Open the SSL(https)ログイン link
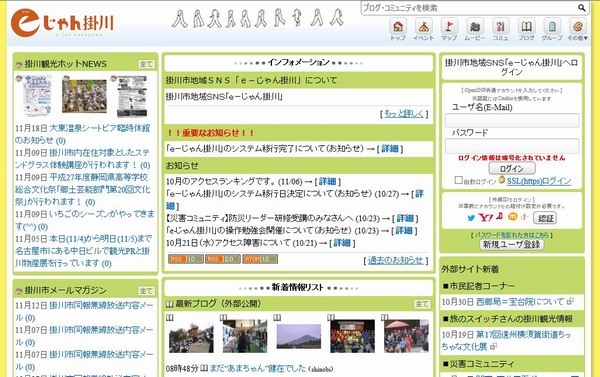Screen dimensions: 600x377 pyautogui.click(x=539, y=181)
